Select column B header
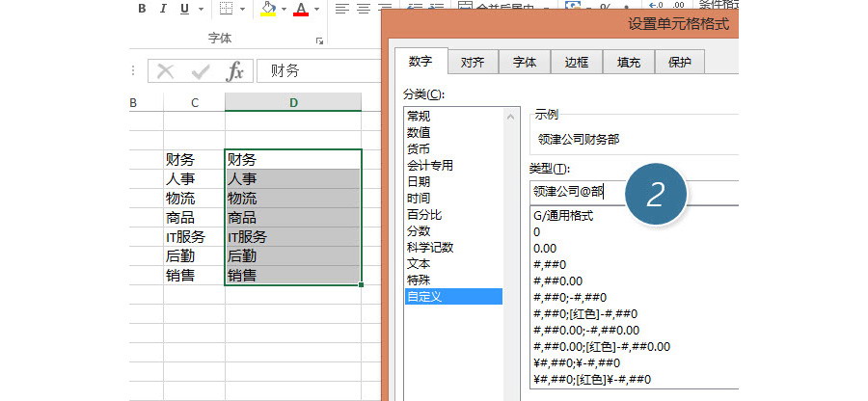This screenshot has height=401, width=868. [x=147, y=102]
